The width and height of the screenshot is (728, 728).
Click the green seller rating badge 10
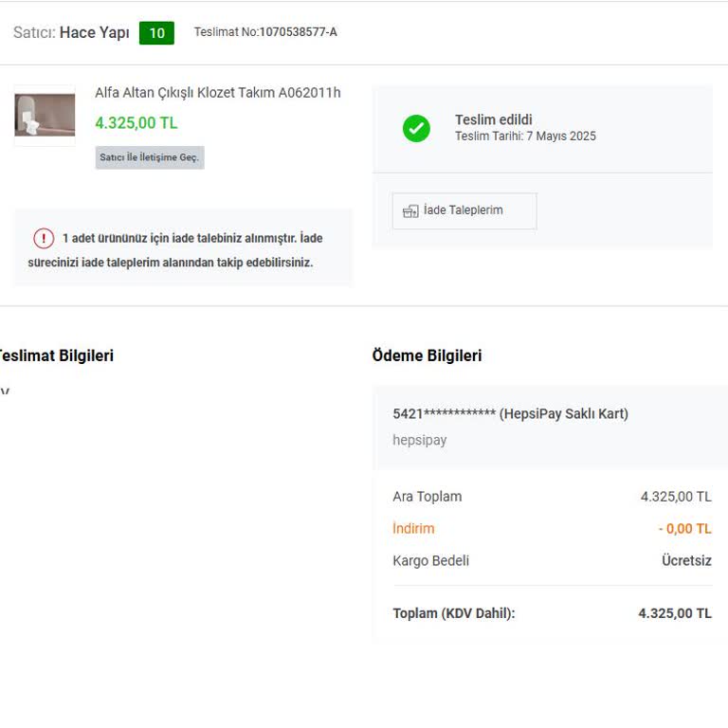coord(156,33)
